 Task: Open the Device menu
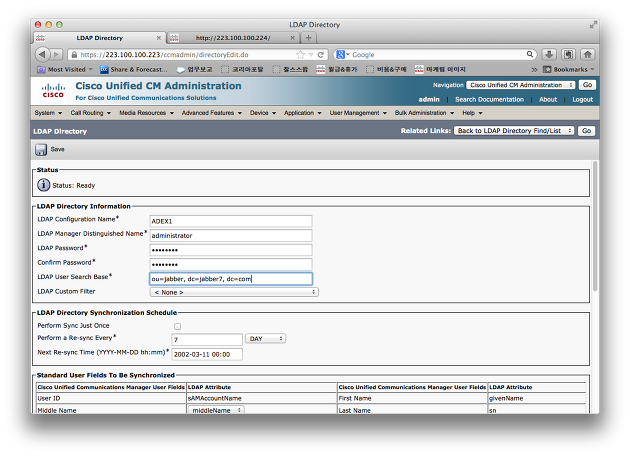click(263, 113)
